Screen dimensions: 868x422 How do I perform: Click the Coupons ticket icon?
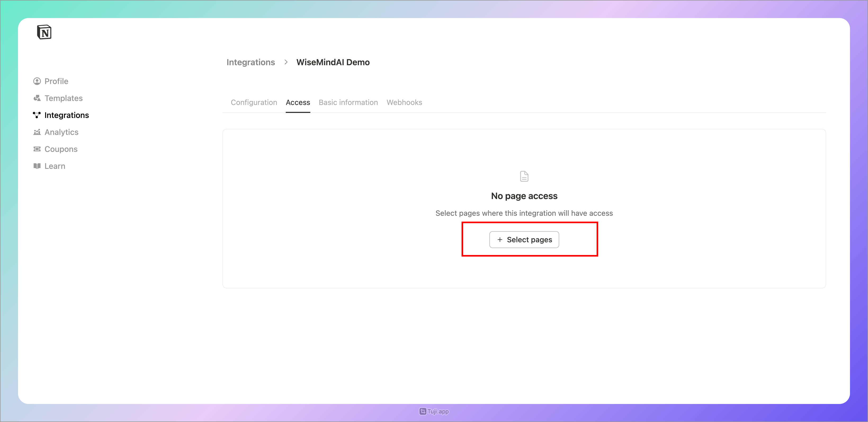coord(37,149)
